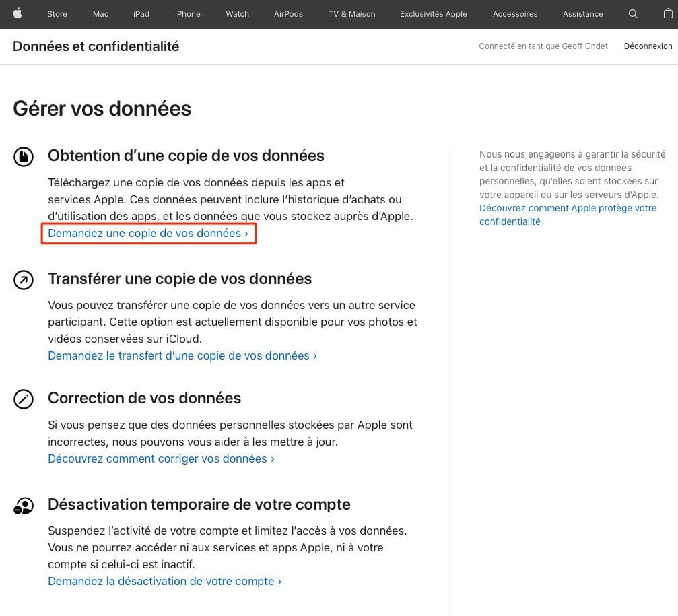
Task: Click paragraph starting Suspendez l'activité
Action: pos(228,548)
